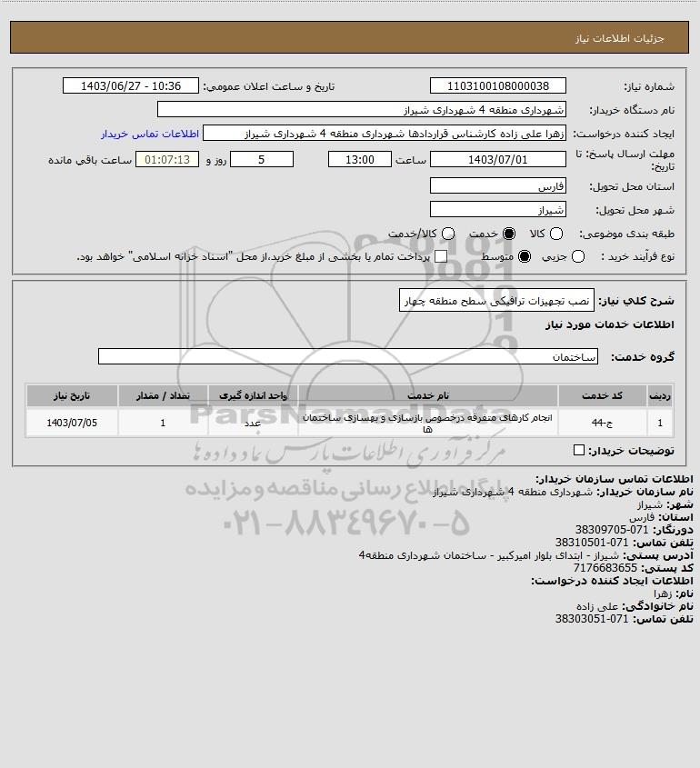Click the استان محل تحویل field
The height and width of the screenshot is (768, 700).
tap(497, 185)
